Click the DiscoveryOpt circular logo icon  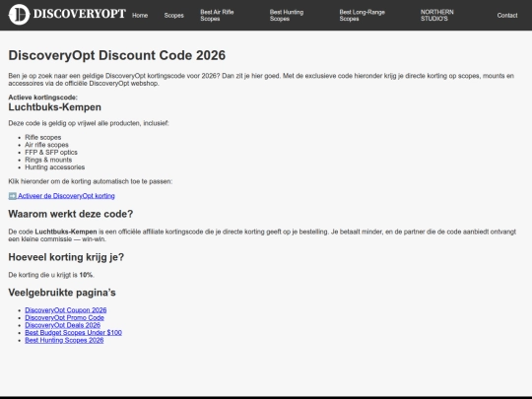point(19,15)
